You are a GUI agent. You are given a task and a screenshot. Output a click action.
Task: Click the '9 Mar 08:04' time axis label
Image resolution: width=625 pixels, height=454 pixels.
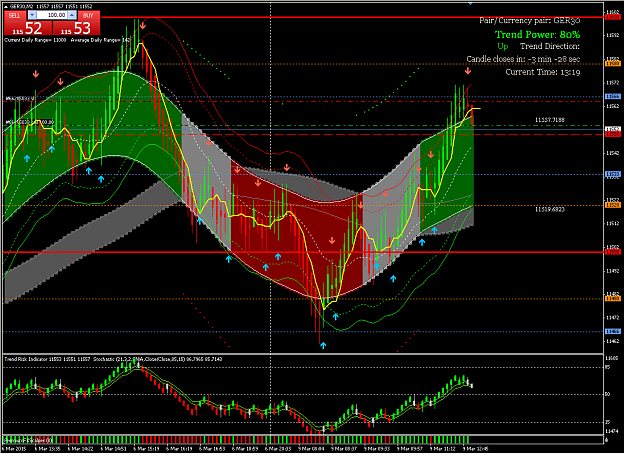tap(311, 449)
